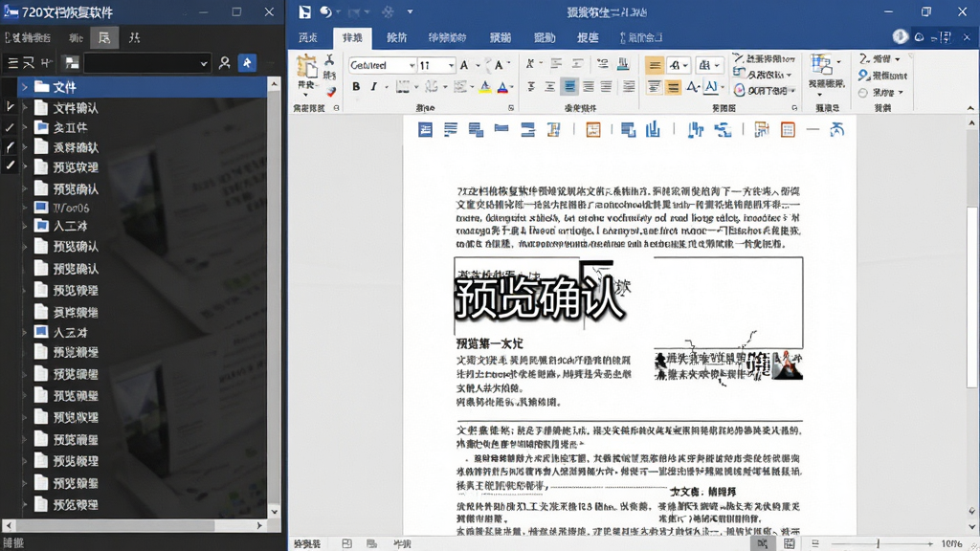
Task: Click the scissors Cut icon in the ribbon
Action: 329,60
